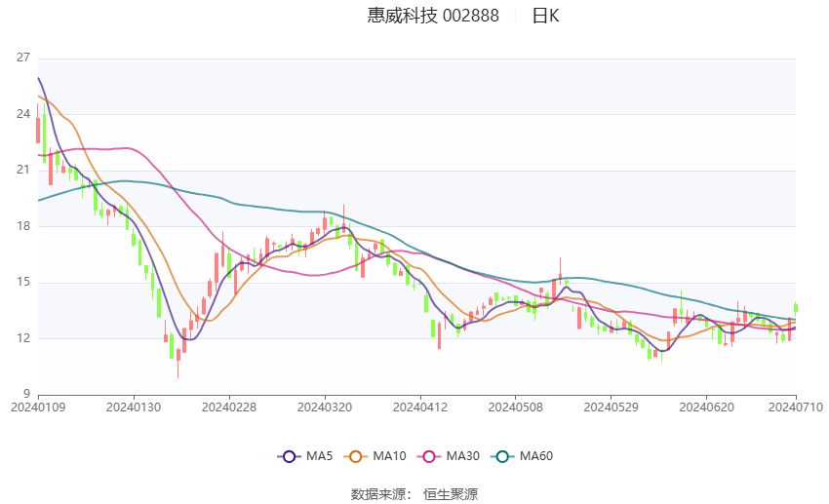Click the x-axis date label 20240710
The height and width of the screenshot is (504, 829).
796,407
